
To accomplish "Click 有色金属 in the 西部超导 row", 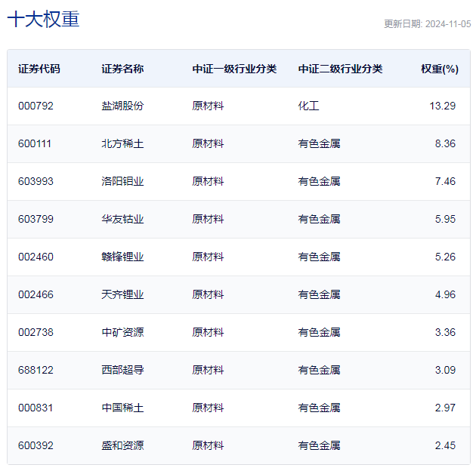I will 319,370.
